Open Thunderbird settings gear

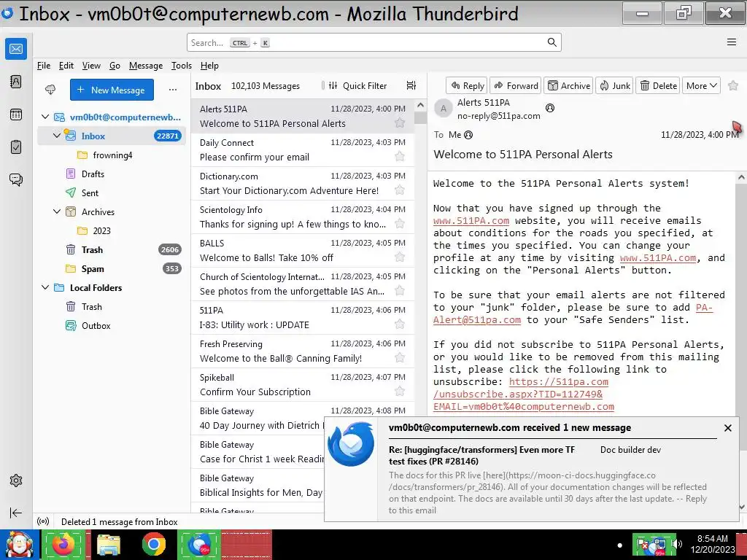pos(16,481)
